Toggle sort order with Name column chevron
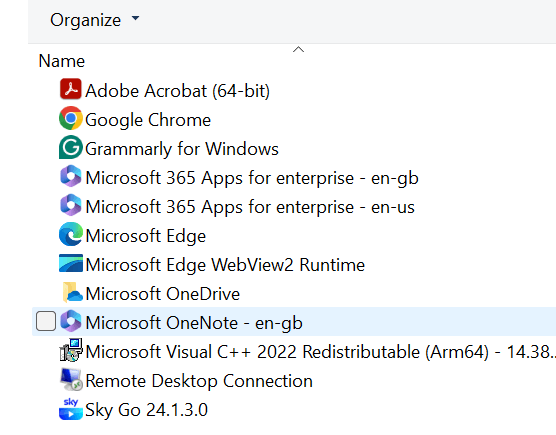The image size is (556, 435). 299,50
